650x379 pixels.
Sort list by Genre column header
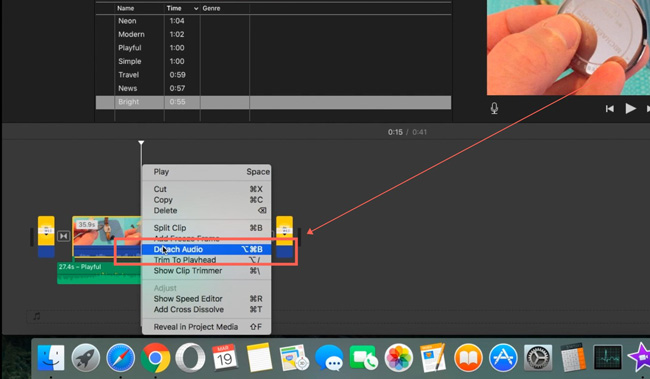click(211, 8)
